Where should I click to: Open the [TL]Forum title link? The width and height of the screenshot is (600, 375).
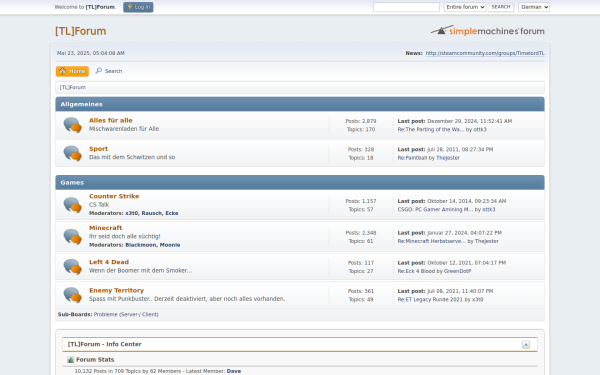click(81, 31)
